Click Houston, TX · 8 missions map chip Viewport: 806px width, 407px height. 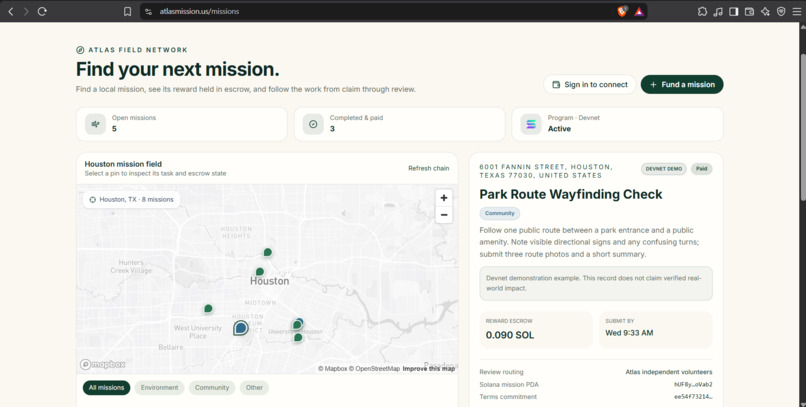pos(132,199)
